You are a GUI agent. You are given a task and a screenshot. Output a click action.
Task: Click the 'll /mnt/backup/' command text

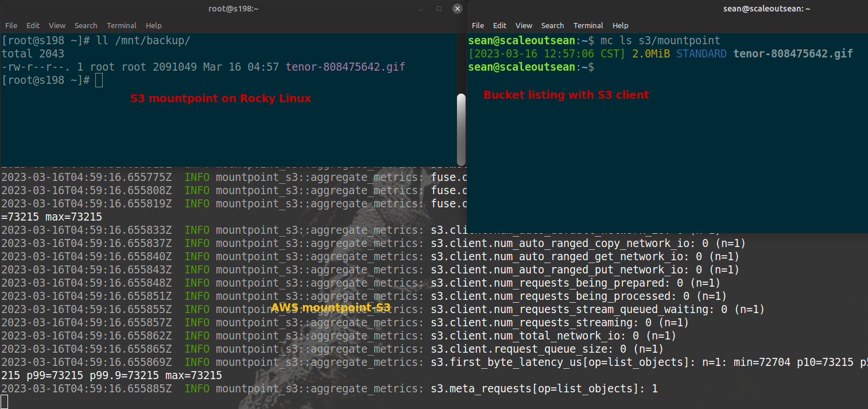click(144, 40)
